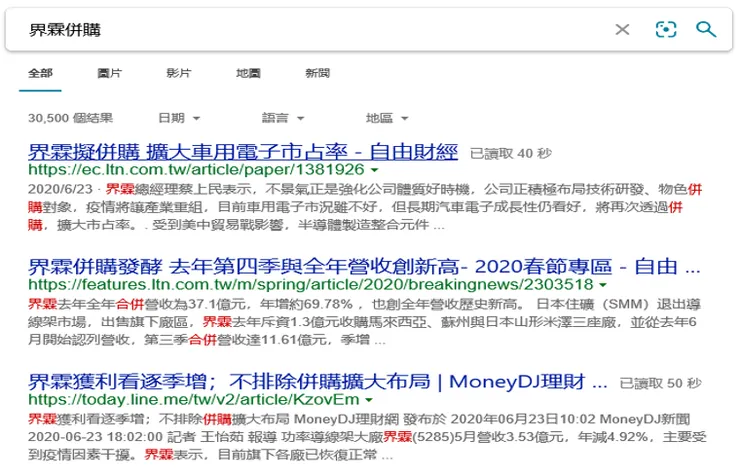The height and width of the screenshot is (472, 740).
Task: Click the magnifier search icon
Action: (706, 29)
